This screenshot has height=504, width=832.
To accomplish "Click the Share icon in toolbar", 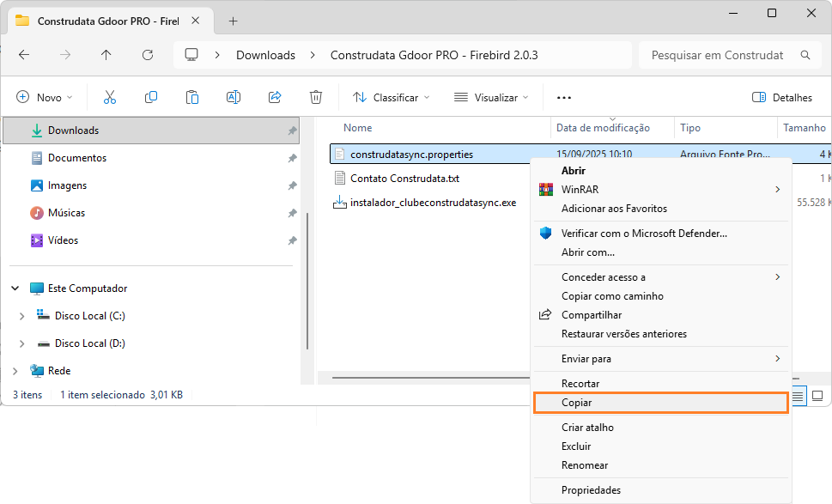I will [275, 97].
